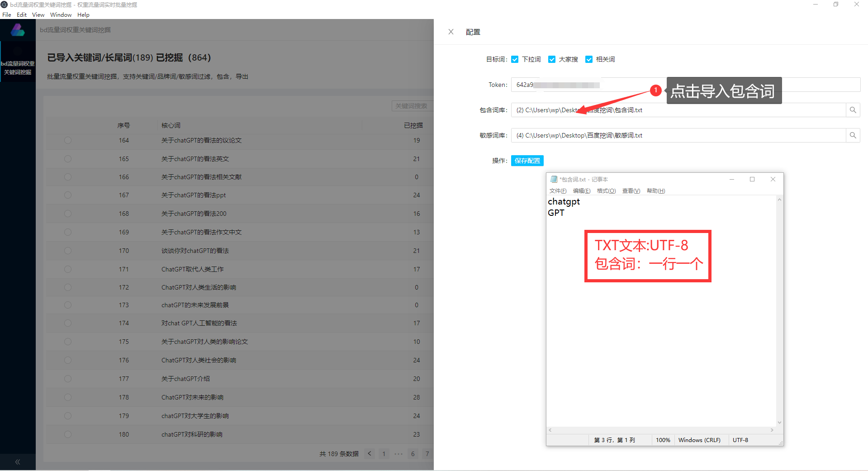Close the 配置 panel with the X icon
This screenshot has width=868, height=471.
click(451, 32)
